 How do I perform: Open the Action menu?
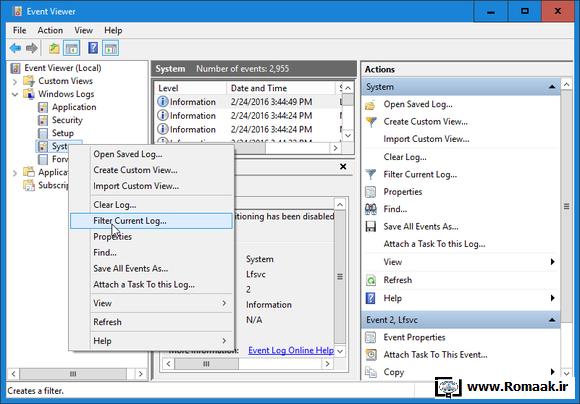coord(50,30)
